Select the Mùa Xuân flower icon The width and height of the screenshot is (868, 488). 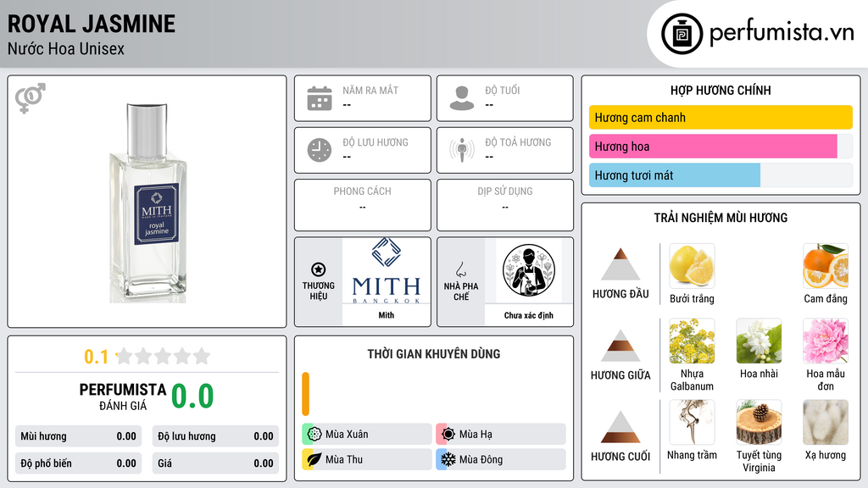(314, 435)
